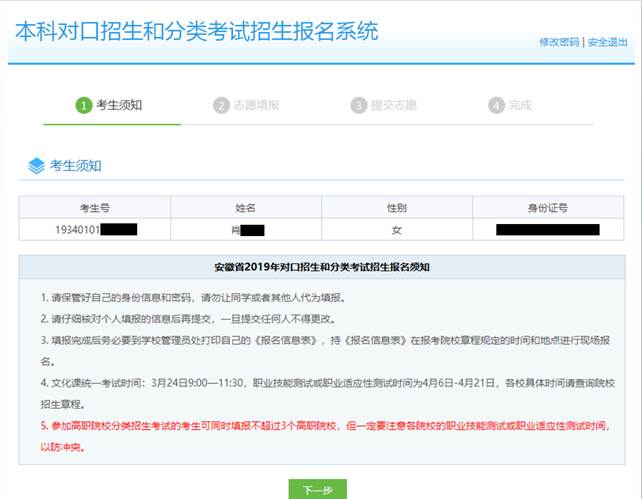Click the green step 1 circle icon
642x499 pixels.
click(x=84, y=105)
